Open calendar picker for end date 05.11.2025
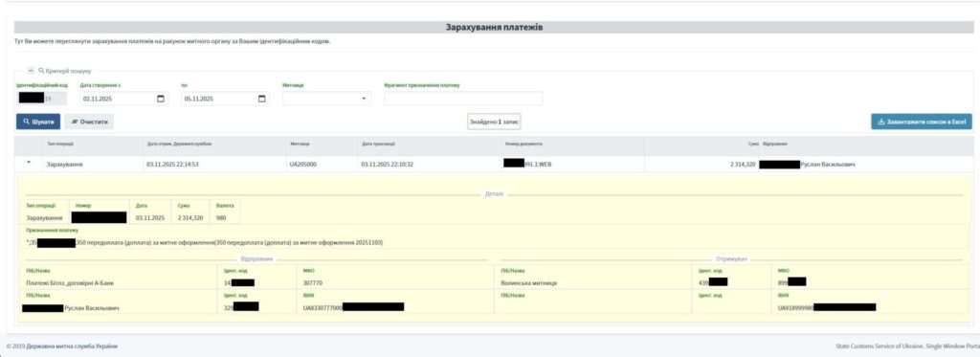This screenshot has height=357, width=980. (262, 99)
